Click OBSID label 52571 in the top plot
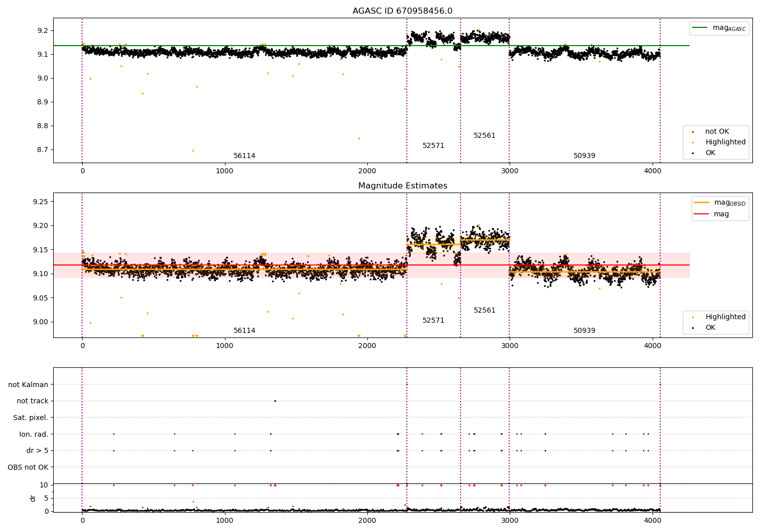 pos(433,146)
